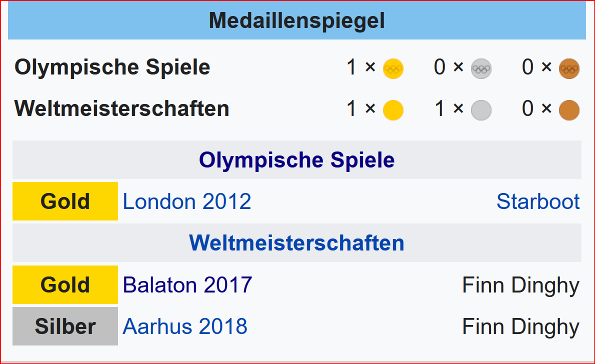Open the Aarhus 2018 link
The width and height of the screenshot is (595, 364).
point(185,326)
